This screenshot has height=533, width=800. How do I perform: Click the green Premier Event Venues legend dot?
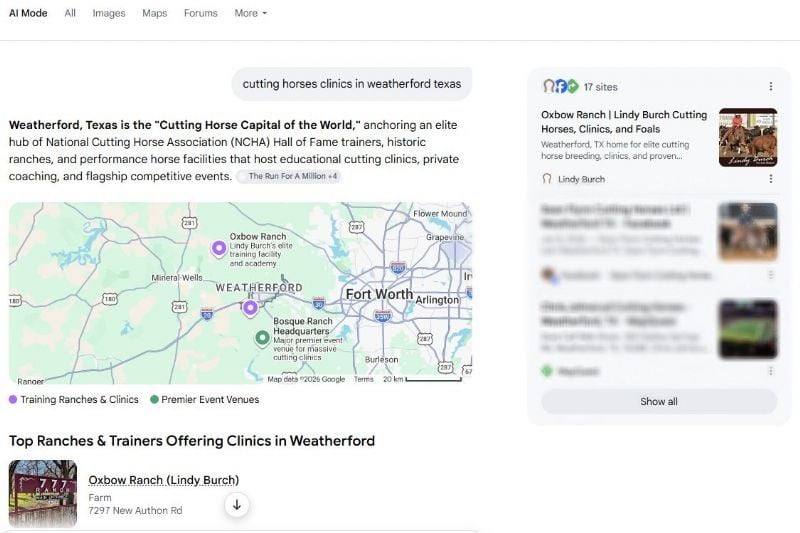[154, 399]
